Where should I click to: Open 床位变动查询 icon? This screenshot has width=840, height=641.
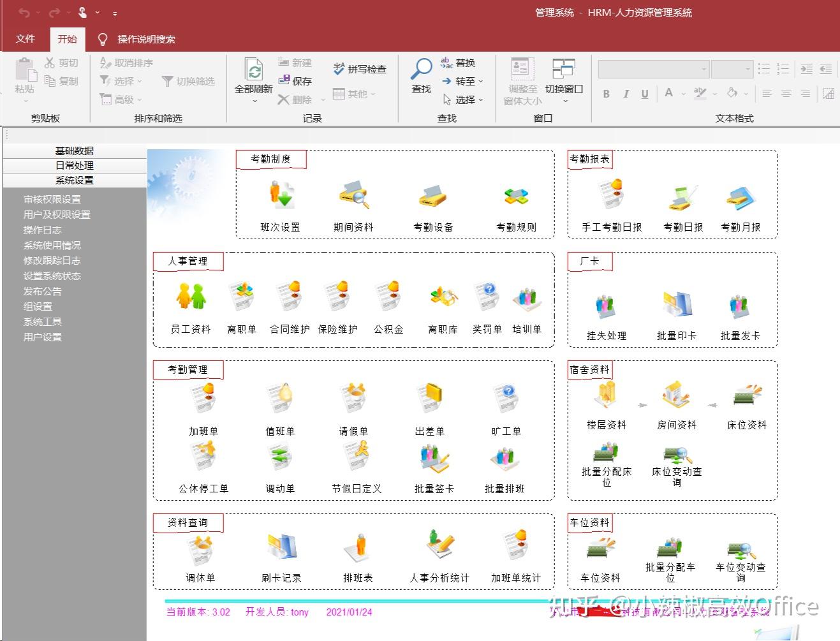click(x=678, y=453)
